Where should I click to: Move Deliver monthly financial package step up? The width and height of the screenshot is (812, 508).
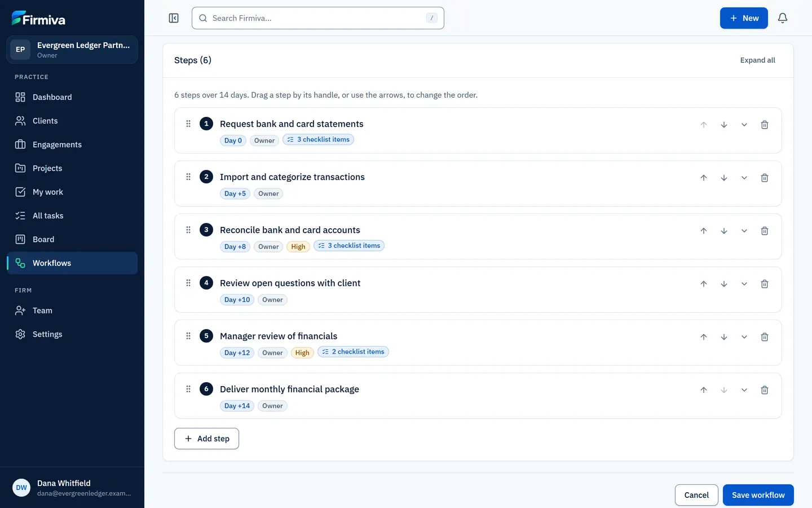tap(704, 390)
